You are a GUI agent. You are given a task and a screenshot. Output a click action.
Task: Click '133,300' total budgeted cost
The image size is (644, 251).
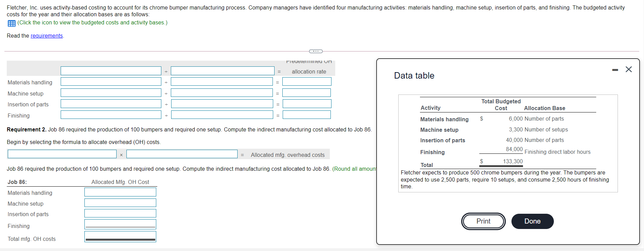[x=513, y=161]
